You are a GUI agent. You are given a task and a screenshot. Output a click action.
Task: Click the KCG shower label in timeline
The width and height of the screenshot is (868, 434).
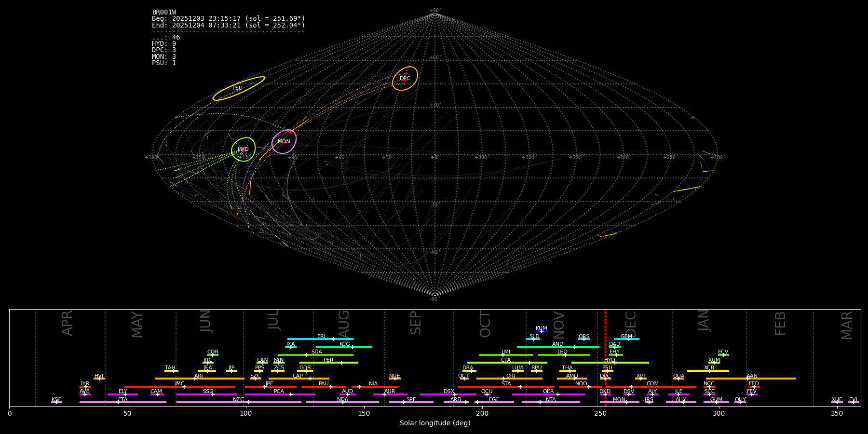click(345, 344)
